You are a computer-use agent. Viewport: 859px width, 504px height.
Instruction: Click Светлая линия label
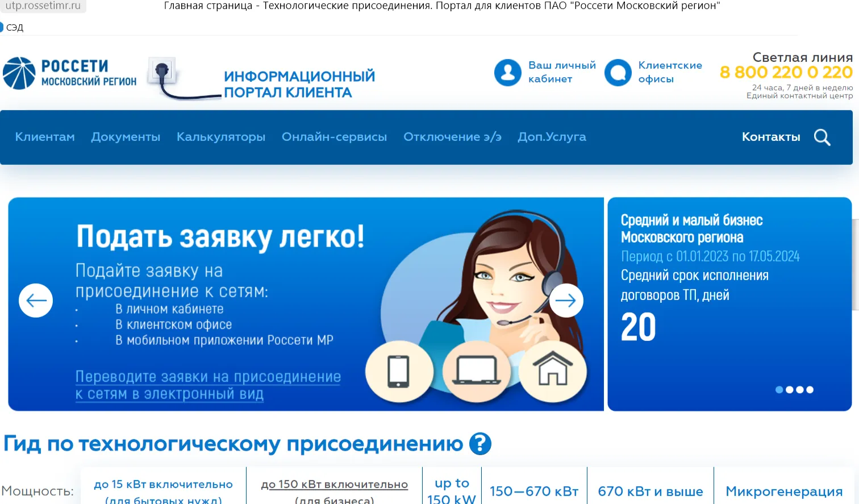click(803, 57)
